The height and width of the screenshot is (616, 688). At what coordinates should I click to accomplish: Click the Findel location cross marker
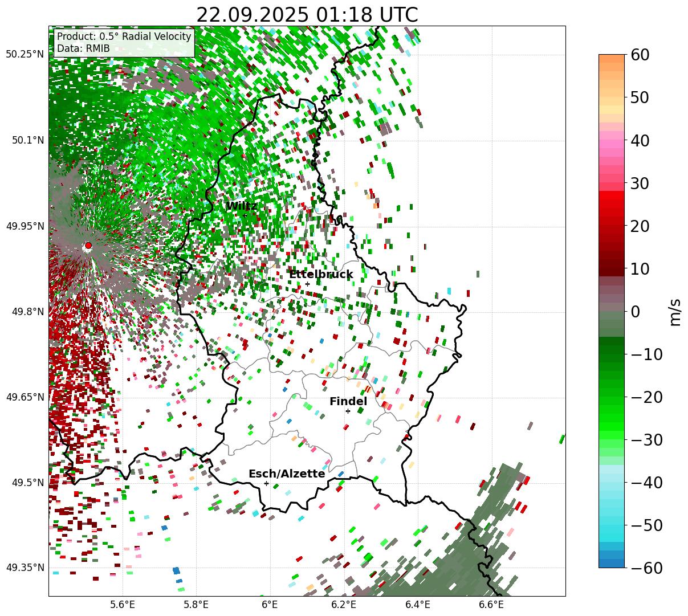click(348, 411)
